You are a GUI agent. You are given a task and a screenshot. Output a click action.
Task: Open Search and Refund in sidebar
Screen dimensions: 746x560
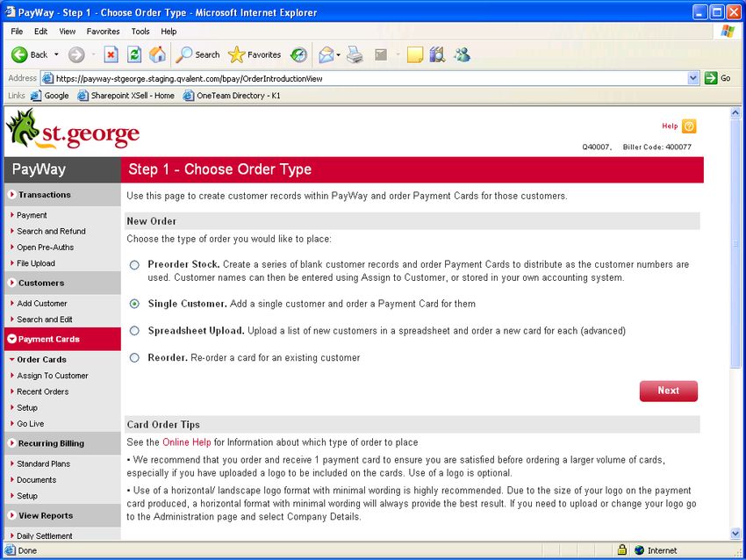(51, 231)
